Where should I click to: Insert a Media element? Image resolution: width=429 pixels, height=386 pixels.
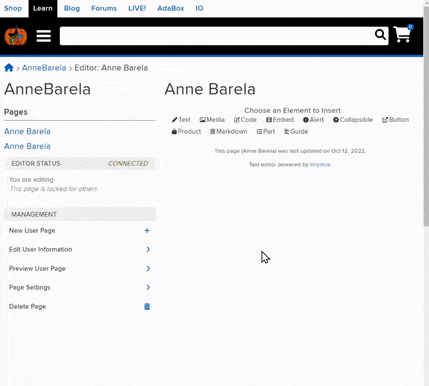(212, 120)
